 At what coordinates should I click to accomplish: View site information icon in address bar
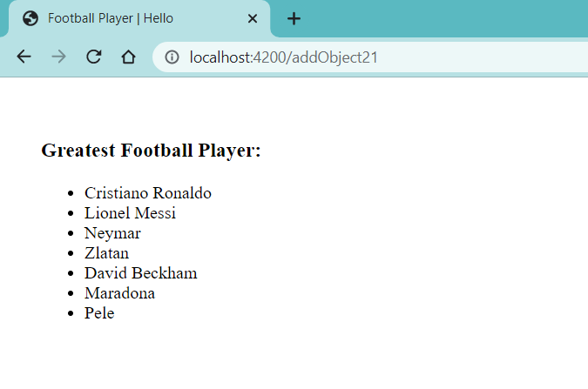pyautogui.click(x=172, y=57)
